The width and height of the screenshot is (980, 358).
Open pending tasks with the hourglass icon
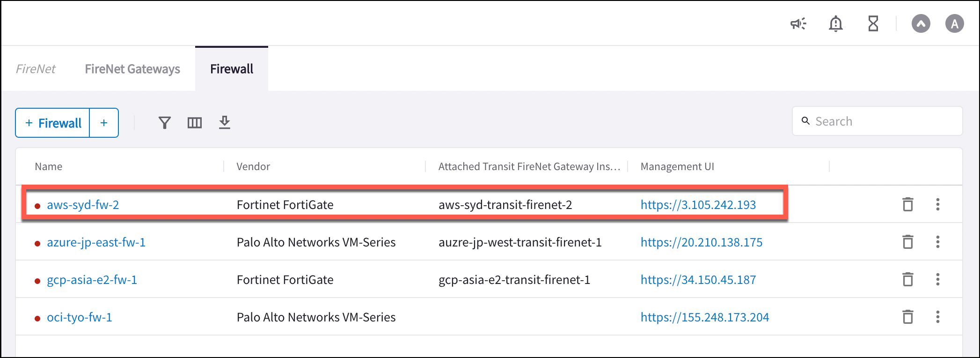(x=872, y=23)
